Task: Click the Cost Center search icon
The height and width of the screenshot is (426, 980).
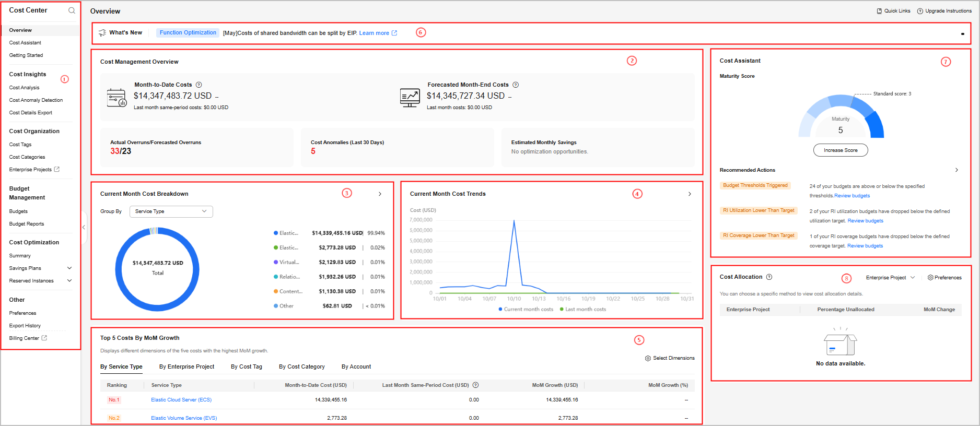Action: point(72,10)
